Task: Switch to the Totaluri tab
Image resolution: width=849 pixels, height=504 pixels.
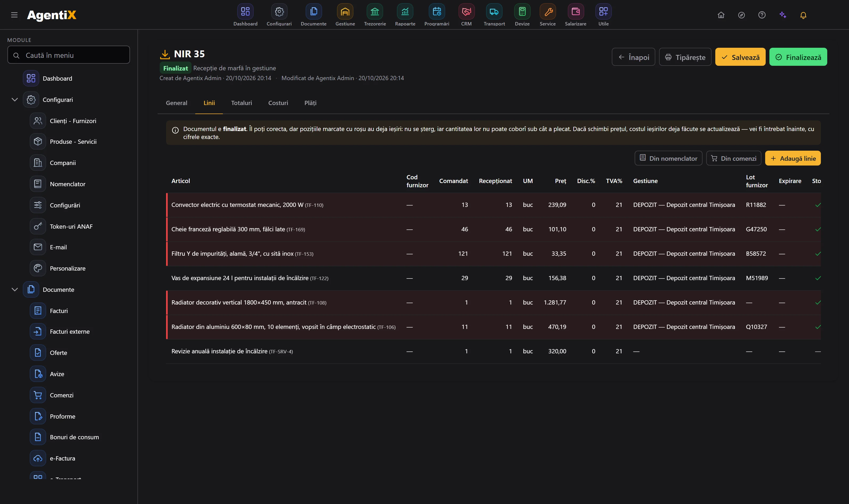Action: pos(241,103)
